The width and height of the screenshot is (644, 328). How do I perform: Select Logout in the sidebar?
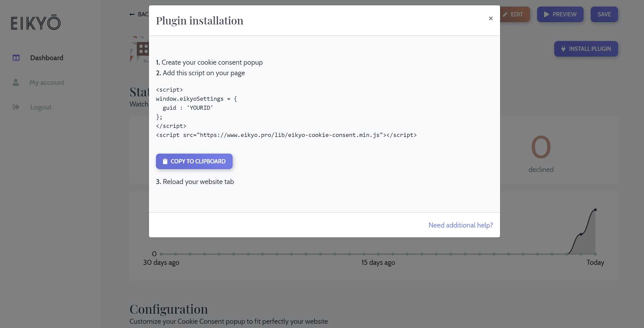pyautogui.click(x=41, y=107)
